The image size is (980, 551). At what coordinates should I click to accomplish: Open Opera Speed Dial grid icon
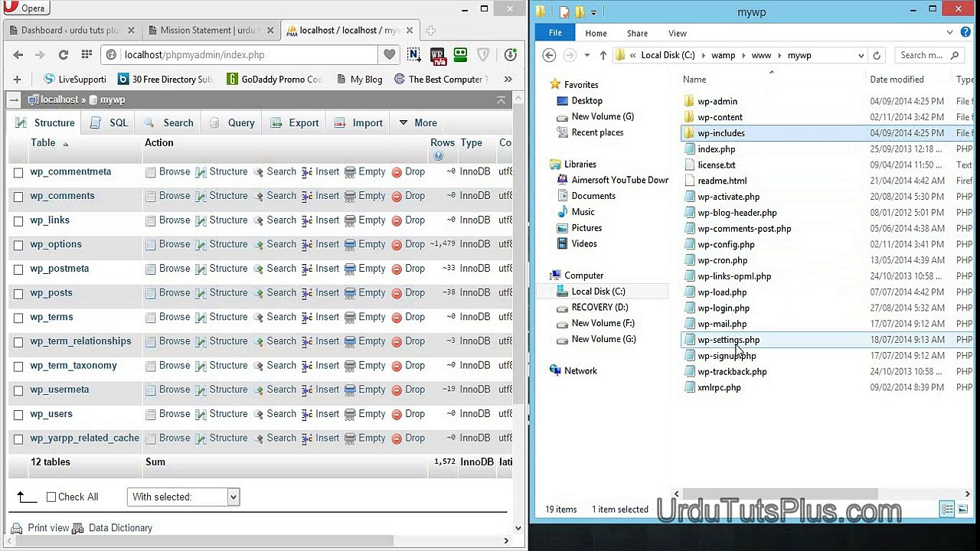pos(87,55)
